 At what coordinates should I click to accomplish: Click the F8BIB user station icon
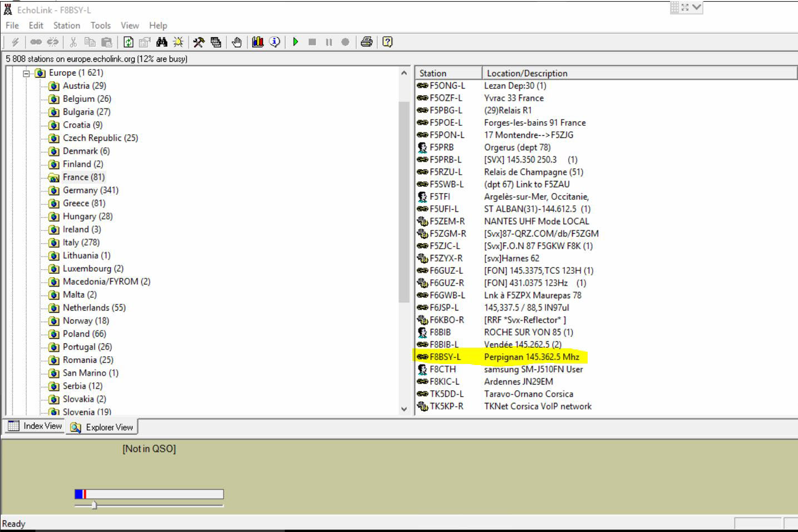(x=422, y=332)
